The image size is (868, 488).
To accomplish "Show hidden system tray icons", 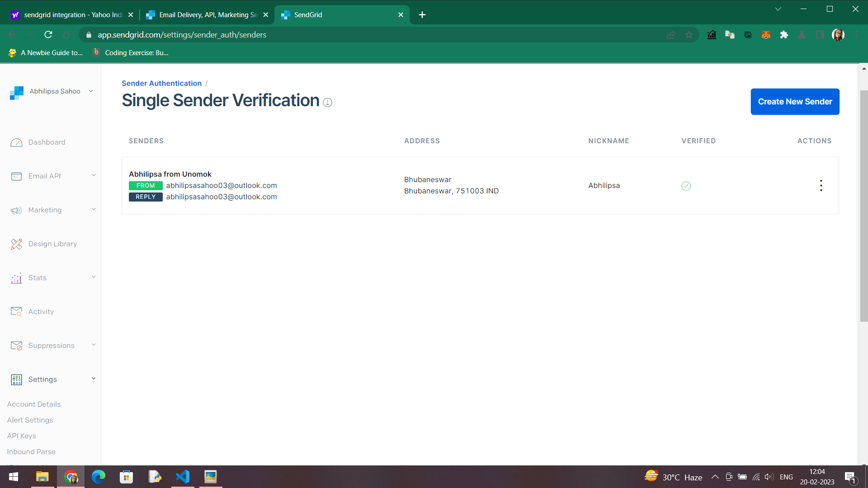I will coord(715,477).
